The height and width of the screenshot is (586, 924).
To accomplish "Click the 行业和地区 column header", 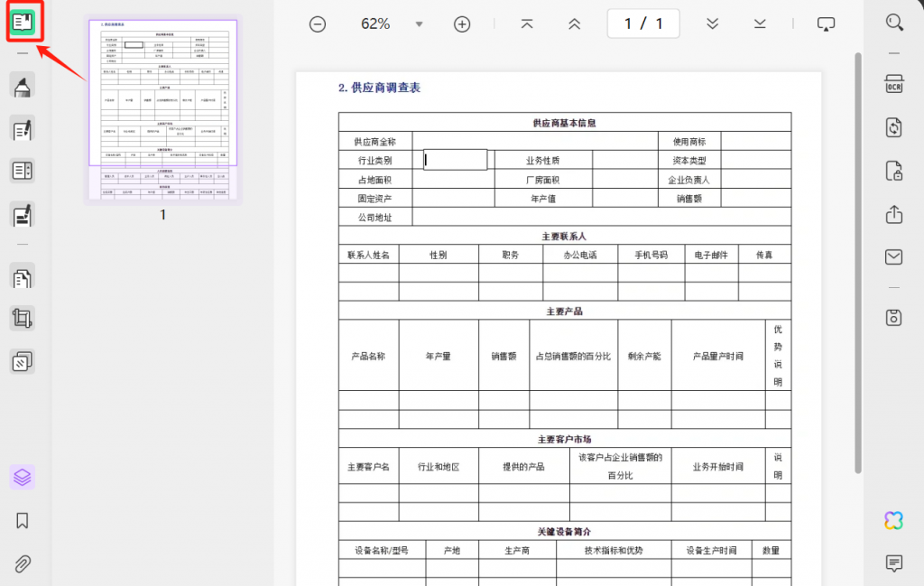I will pyautogui.click(x=439, y=466).
